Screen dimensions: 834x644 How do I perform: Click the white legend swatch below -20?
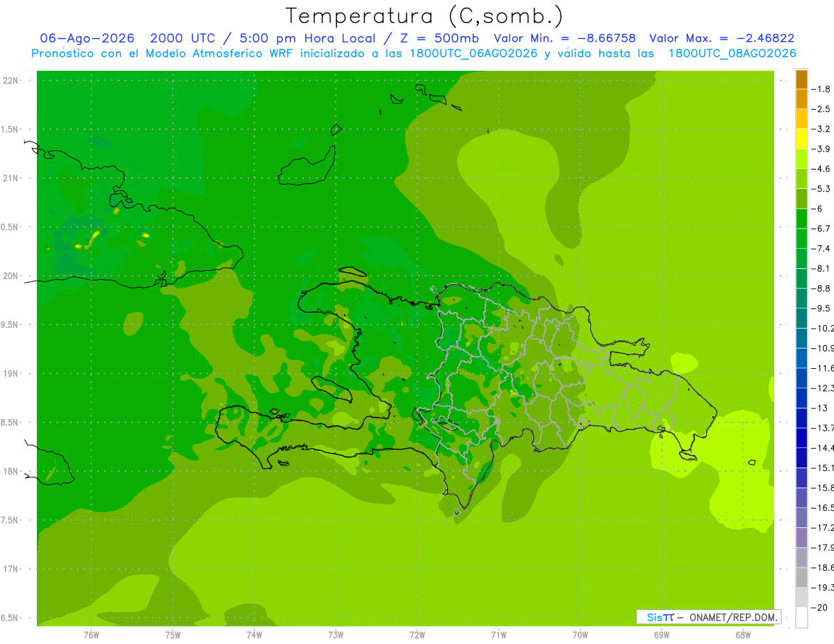801,618
